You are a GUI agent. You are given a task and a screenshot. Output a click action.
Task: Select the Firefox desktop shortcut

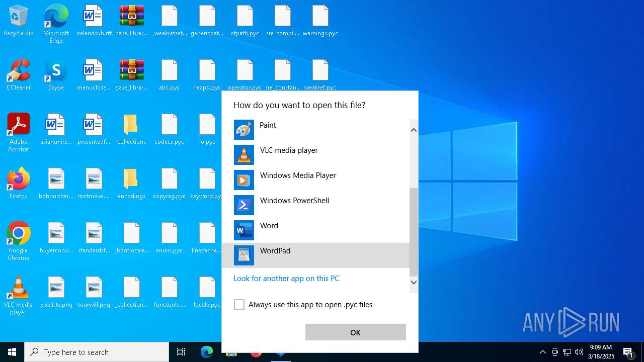(19, 184)
